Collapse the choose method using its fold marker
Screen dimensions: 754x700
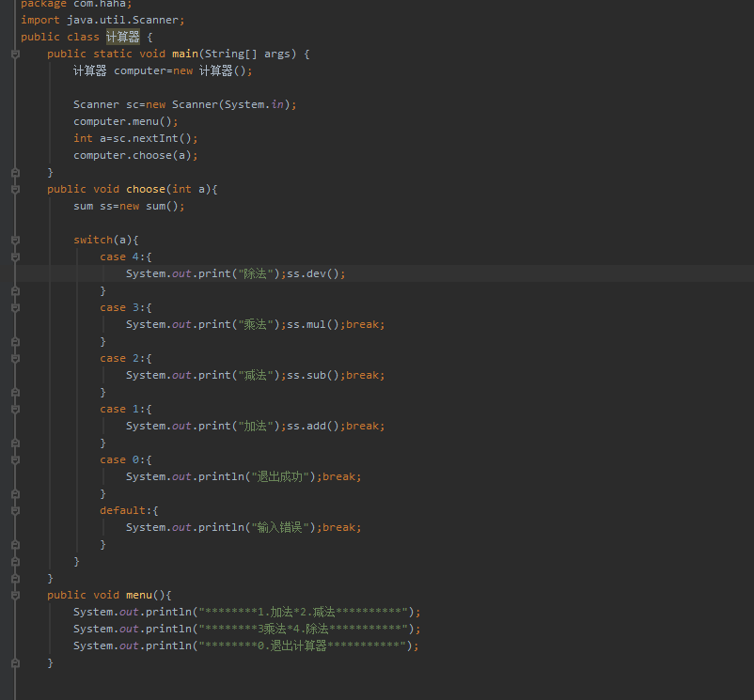coord(15,189)
